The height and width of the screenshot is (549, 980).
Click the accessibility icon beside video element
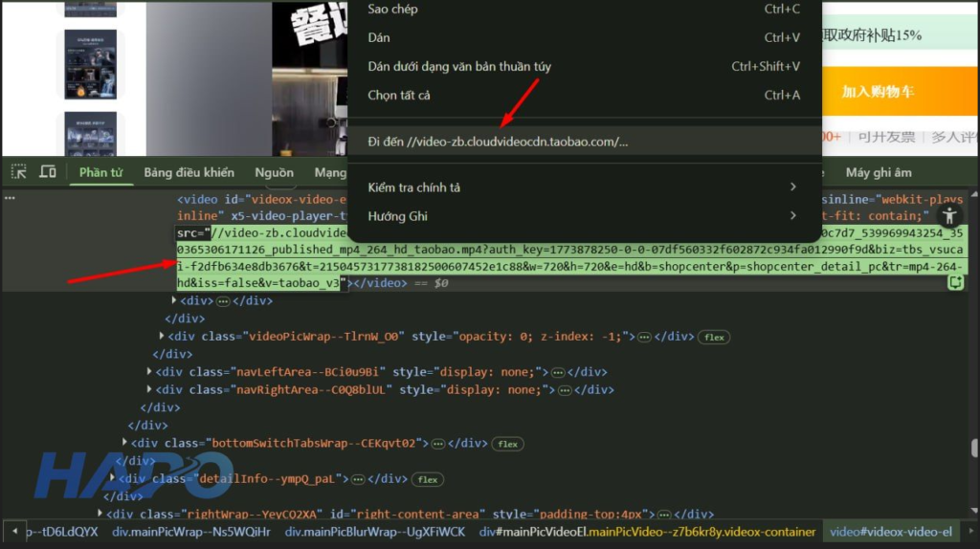pos(948,216)
